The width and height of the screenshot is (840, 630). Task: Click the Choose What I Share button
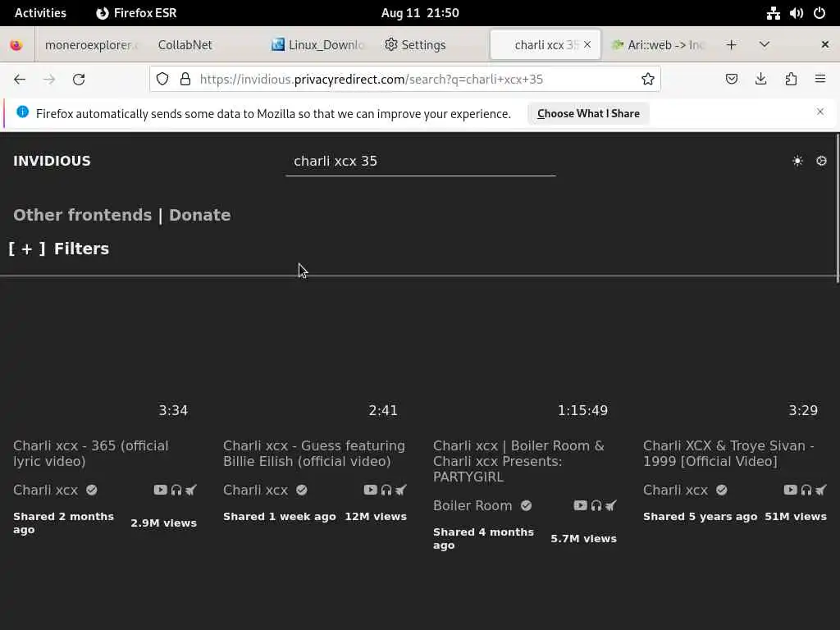pyautogui.click(x=588, y=113)
